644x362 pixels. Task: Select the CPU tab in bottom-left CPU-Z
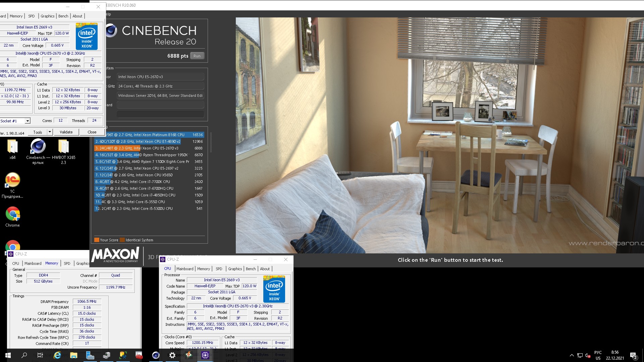[16, 263]
